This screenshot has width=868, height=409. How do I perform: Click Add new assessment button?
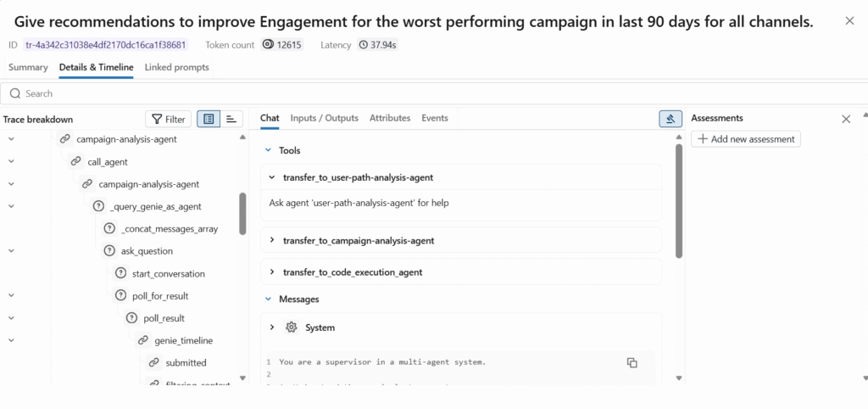pos(746,139)
